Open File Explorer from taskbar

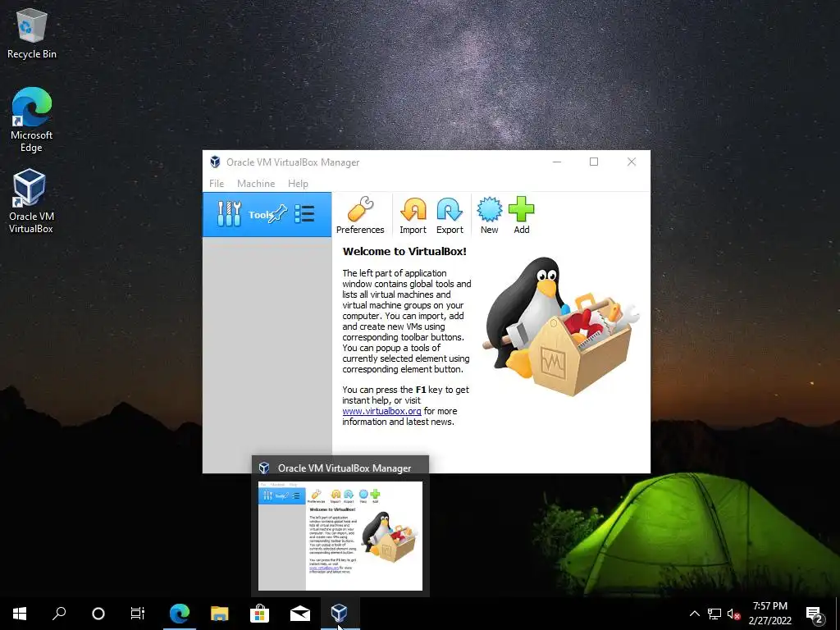[x=220, y=613]
